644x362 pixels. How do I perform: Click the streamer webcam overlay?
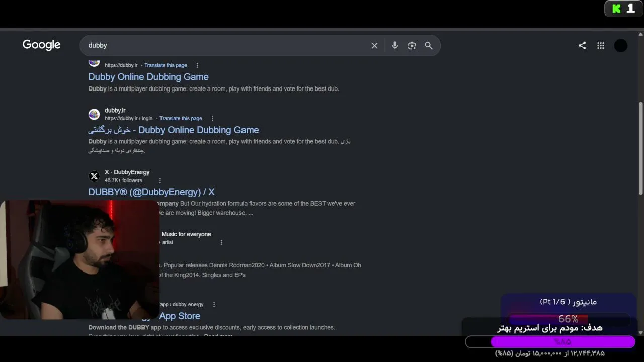(x=79, y=259)
